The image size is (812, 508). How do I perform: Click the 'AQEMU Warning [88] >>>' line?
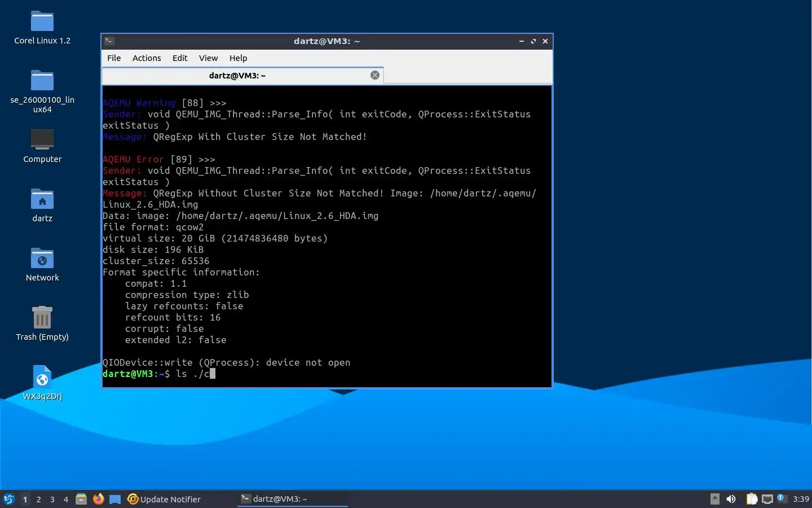coord(165,103)
